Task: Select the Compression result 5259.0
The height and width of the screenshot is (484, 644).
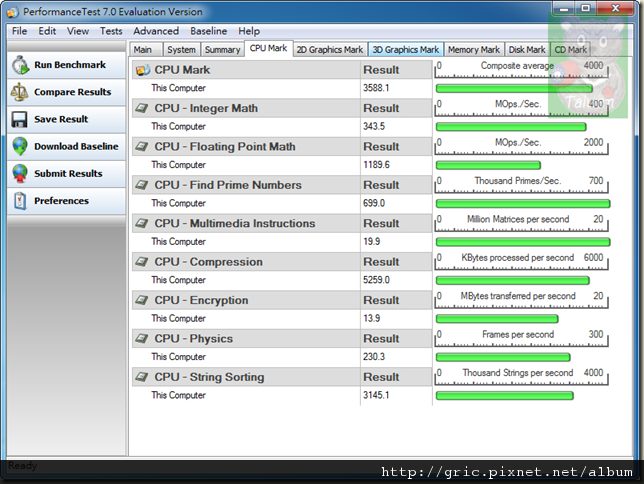Action: click(376, 280)
